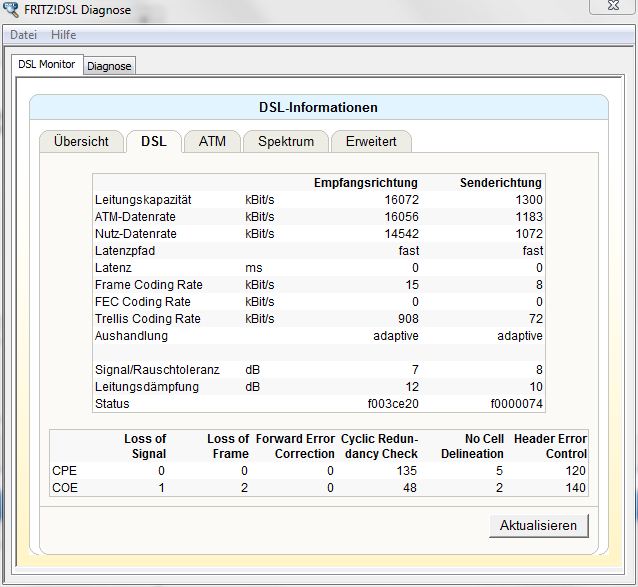This screenshot has width=638, height=587.
Task: Select the Status row label
Action: (112, 404)
